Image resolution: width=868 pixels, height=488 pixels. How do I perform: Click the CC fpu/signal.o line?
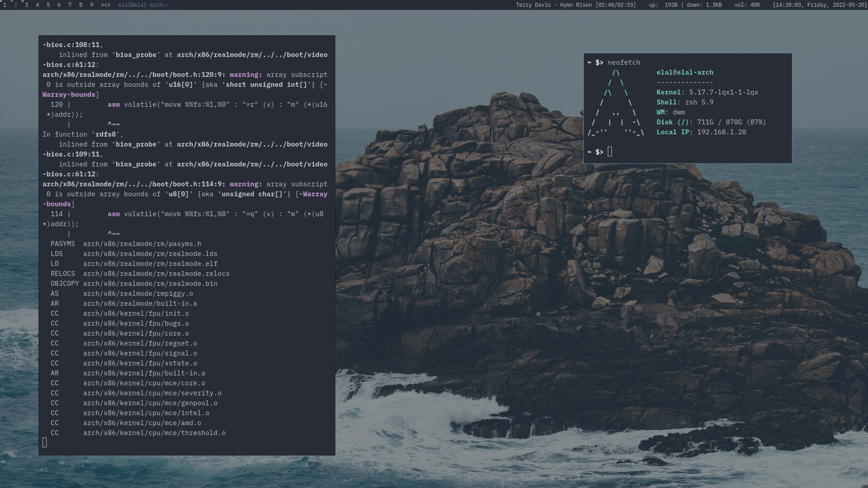[x=124, y=353]
